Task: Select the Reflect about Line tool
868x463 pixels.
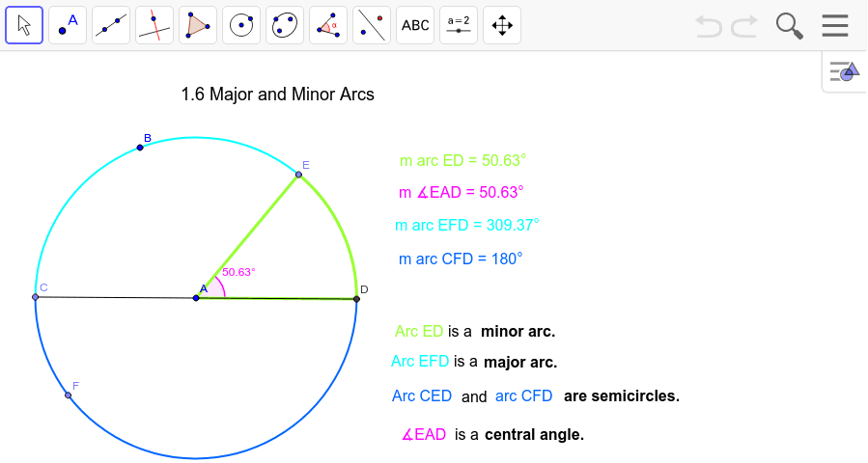Action: pyautogui.click(x=372, y=25)
